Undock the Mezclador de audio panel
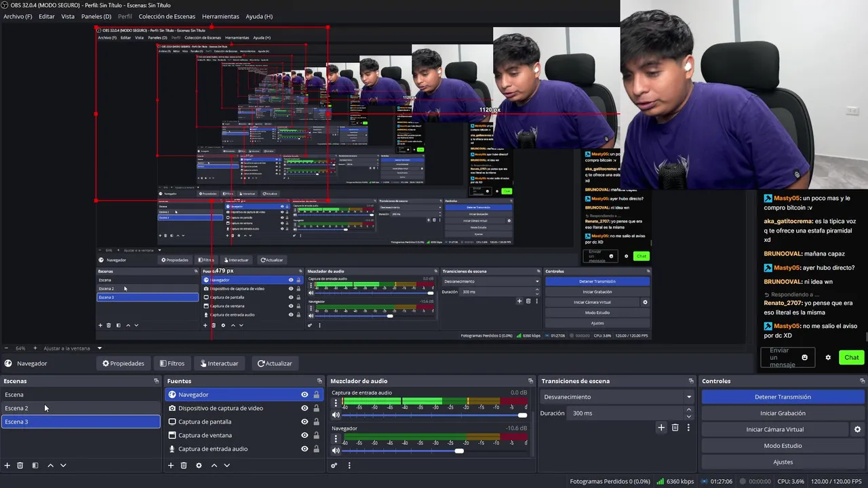 pos(530,381)
